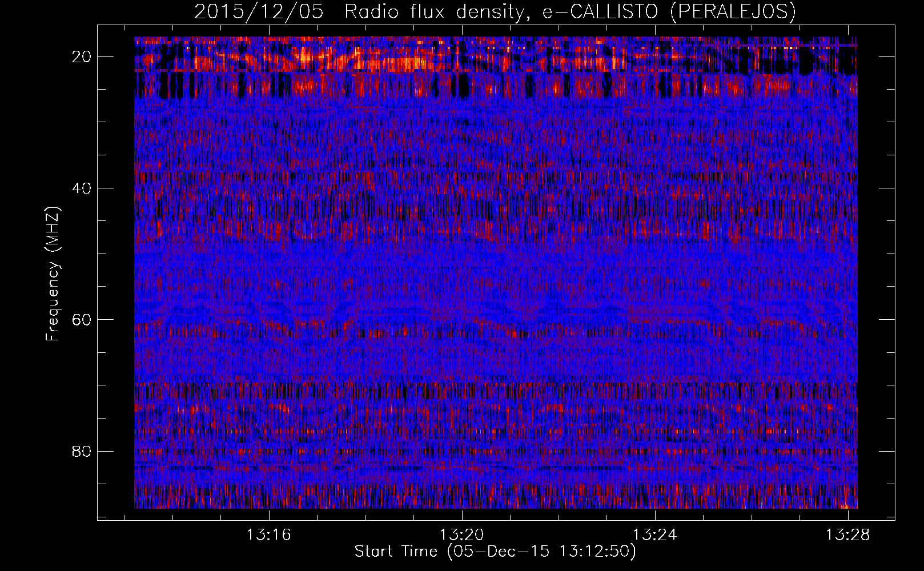
Task: Click the 80 MHz frequency tick label
Action: (x=82, y=451)
